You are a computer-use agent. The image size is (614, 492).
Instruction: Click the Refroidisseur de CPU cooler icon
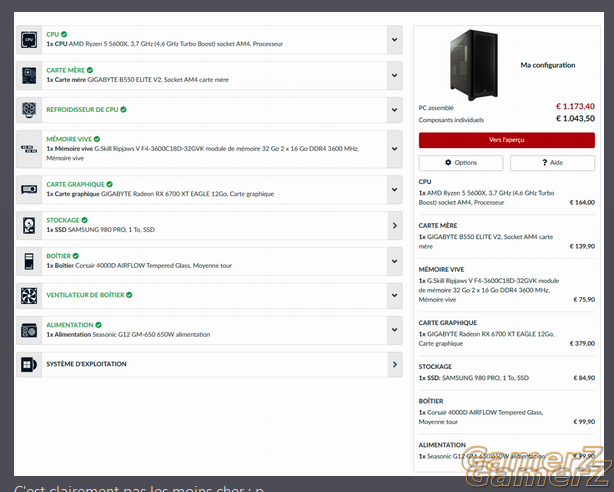point(29,110)
